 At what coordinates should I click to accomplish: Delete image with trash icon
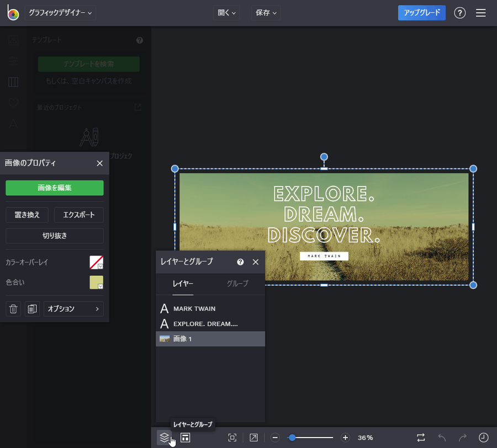point(13,309)
